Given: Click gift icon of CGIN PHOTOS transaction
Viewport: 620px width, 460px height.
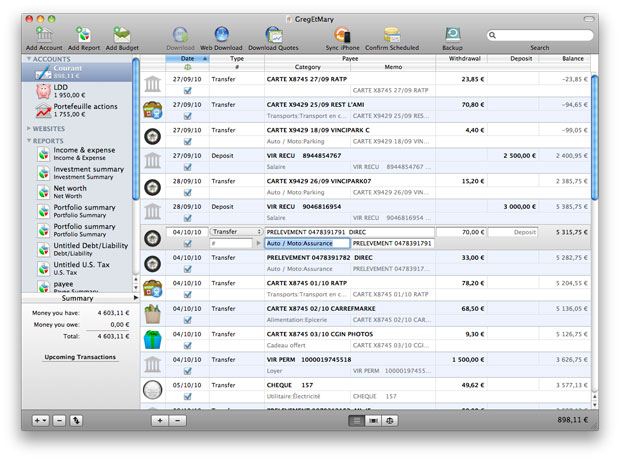Looking at the screenshot, I should coord(153,339).
